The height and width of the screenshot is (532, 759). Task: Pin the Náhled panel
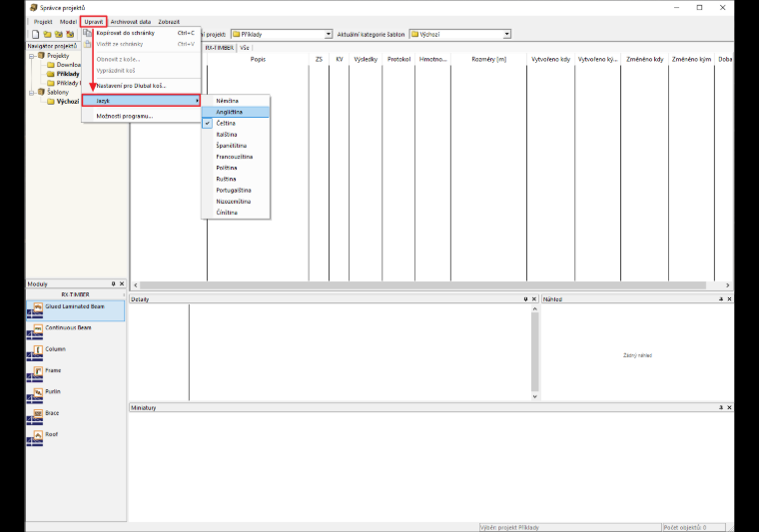721,299
